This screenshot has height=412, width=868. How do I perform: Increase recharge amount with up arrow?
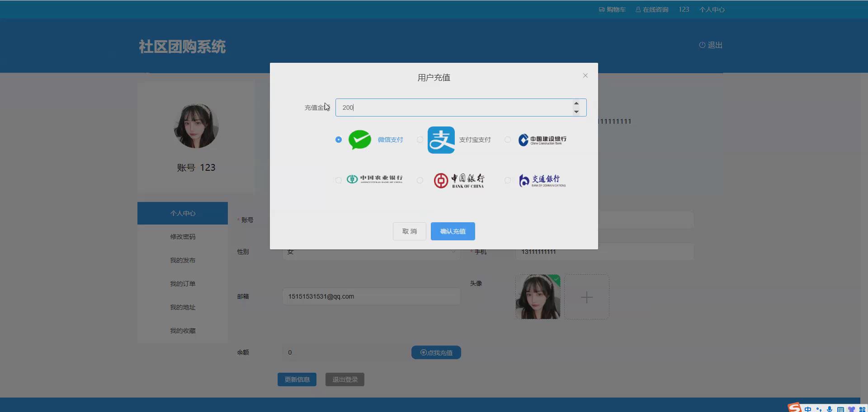pos(576,103)
